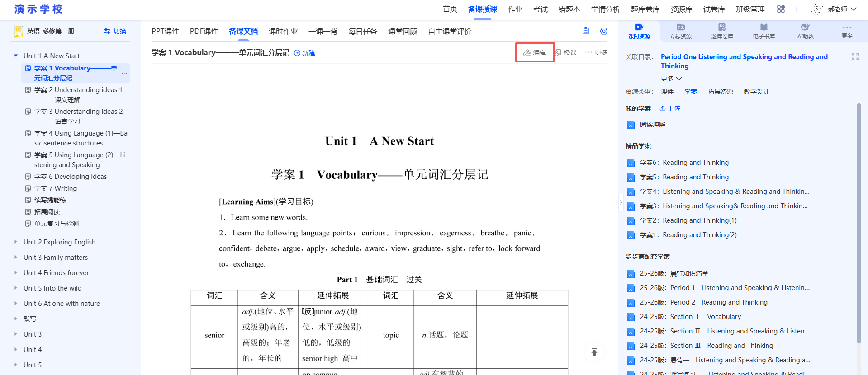Switch to the 课堂回顾 tab
868x375 pixels.
[x=403, y=31]
